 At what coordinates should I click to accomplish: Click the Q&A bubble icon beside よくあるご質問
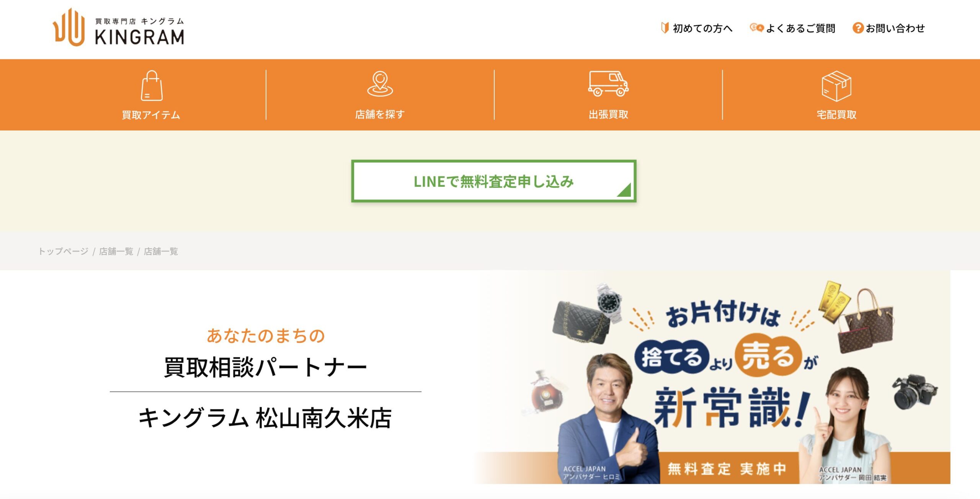pyautogui.click(x=756, y=28)
